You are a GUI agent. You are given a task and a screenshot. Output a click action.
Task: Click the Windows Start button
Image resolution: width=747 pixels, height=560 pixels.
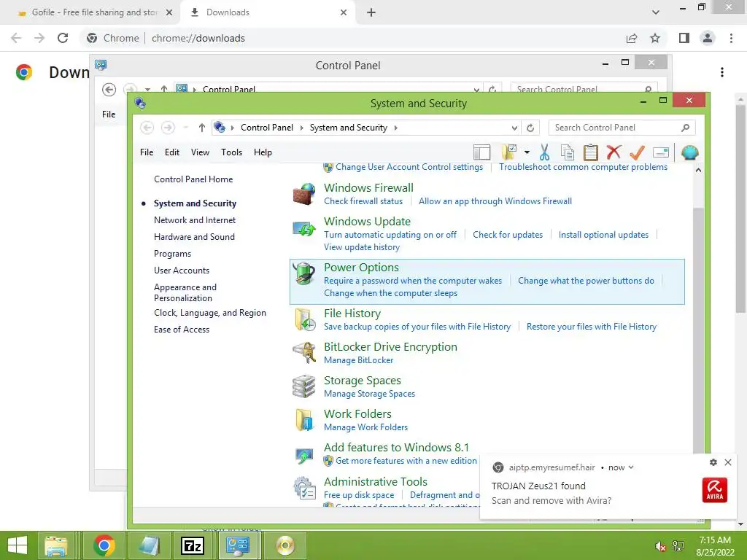18,545
